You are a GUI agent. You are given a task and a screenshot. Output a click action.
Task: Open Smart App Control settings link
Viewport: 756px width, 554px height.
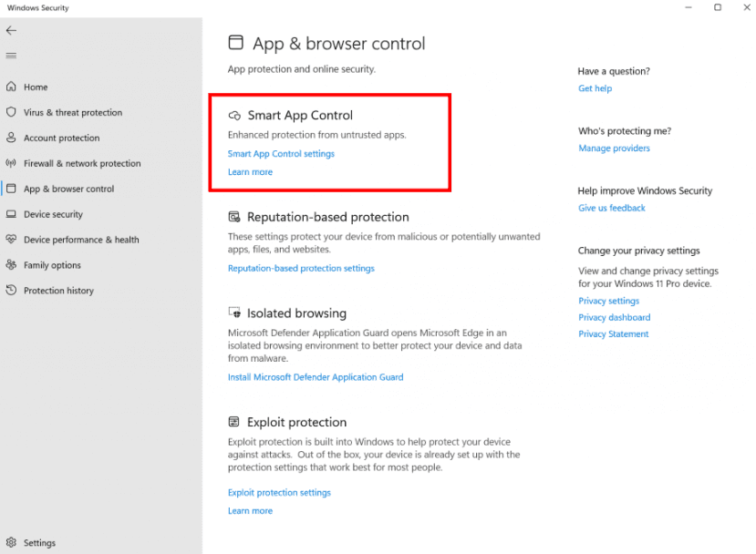[x=281, y=154]
